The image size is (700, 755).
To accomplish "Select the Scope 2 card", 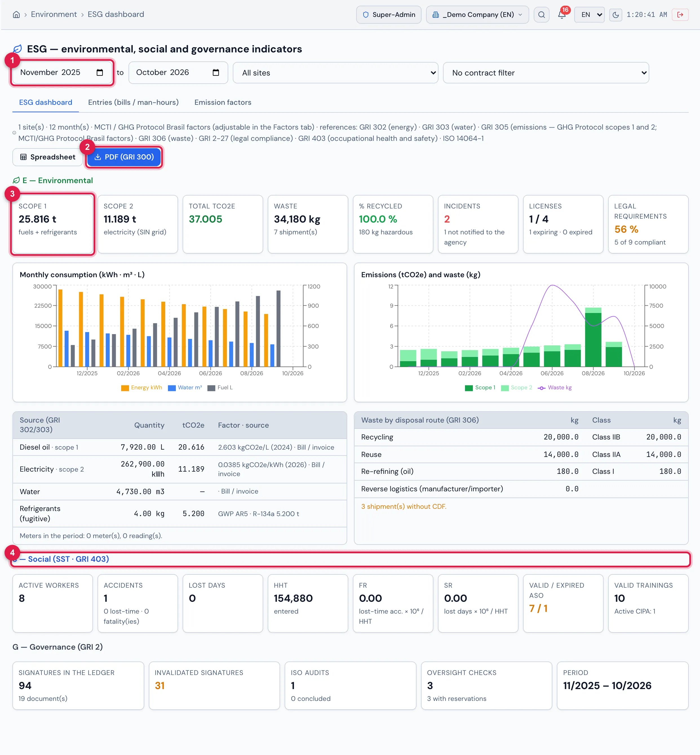I will tap(138, 224).
